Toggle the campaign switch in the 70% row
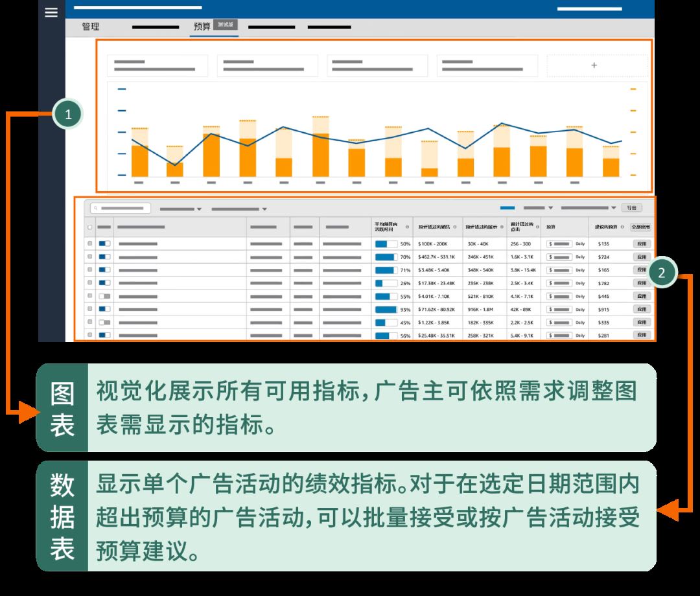This screenshot has height=596, width=700. [104, 257]
